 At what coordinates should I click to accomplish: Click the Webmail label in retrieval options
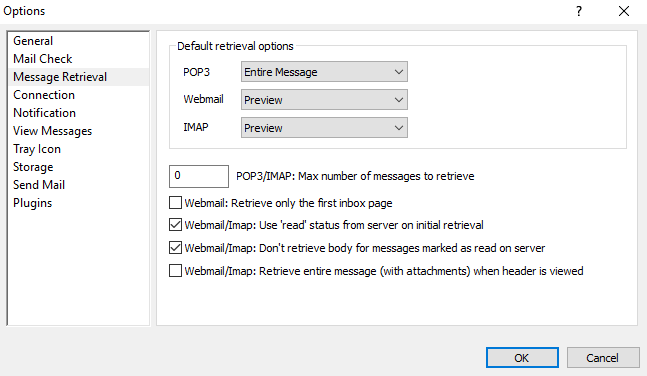click(x=203, y=99)
